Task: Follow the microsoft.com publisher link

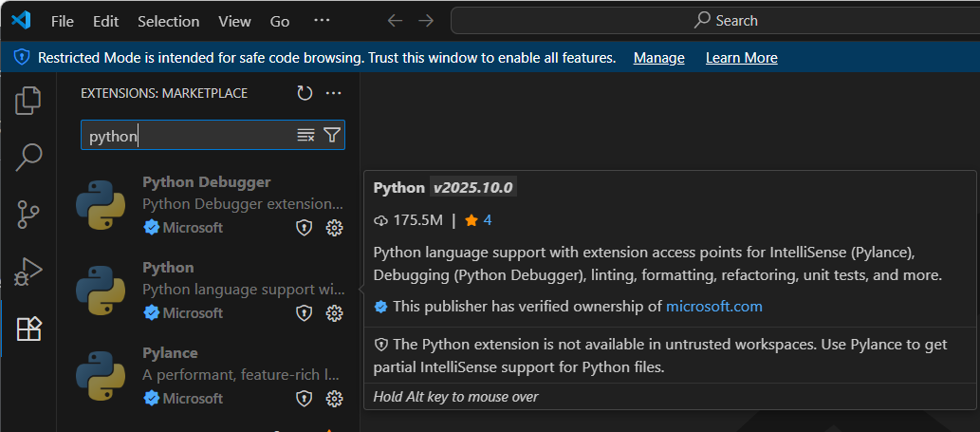Action: (x=713, y=307)
